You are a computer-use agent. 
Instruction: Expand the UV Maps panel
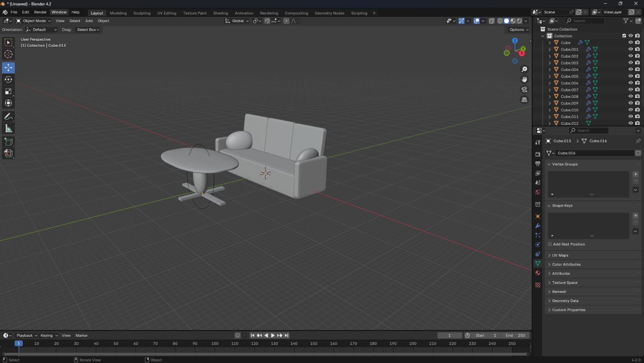560,255
